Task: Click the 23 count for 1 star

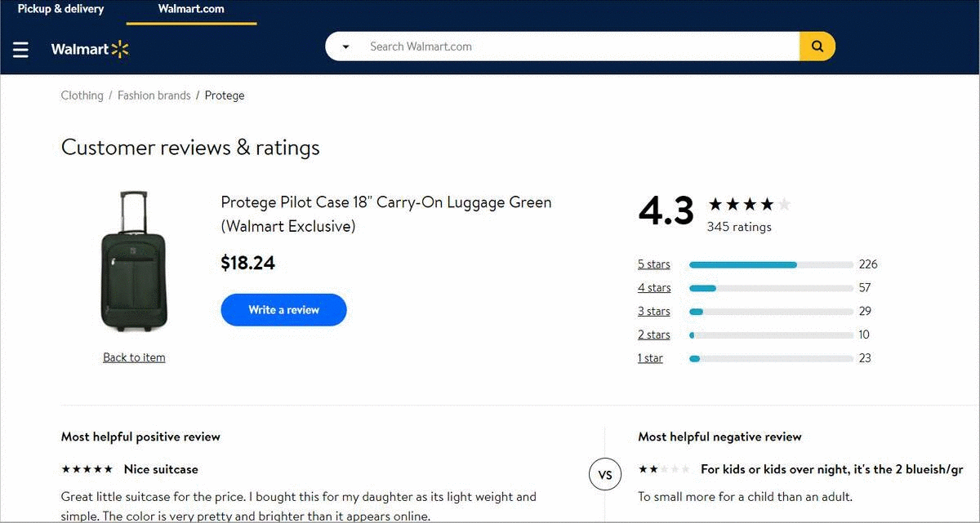Action: click(x=865, y=358)
